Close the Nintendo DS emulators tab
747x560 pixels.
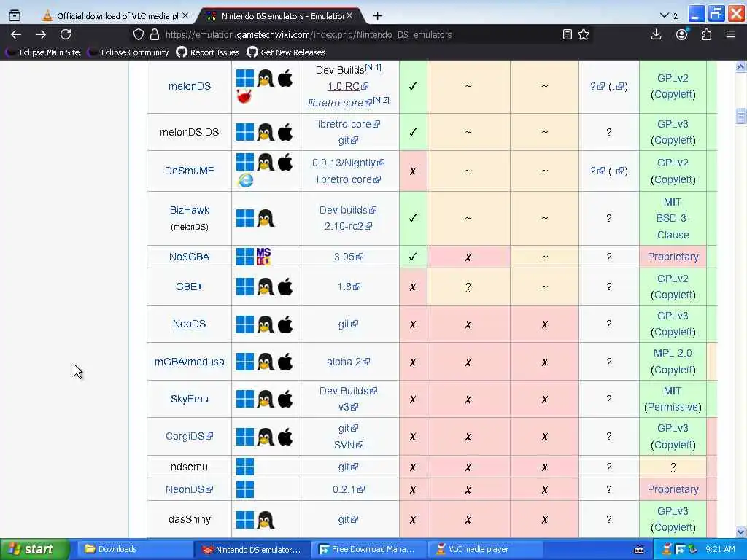coord(349,16)
